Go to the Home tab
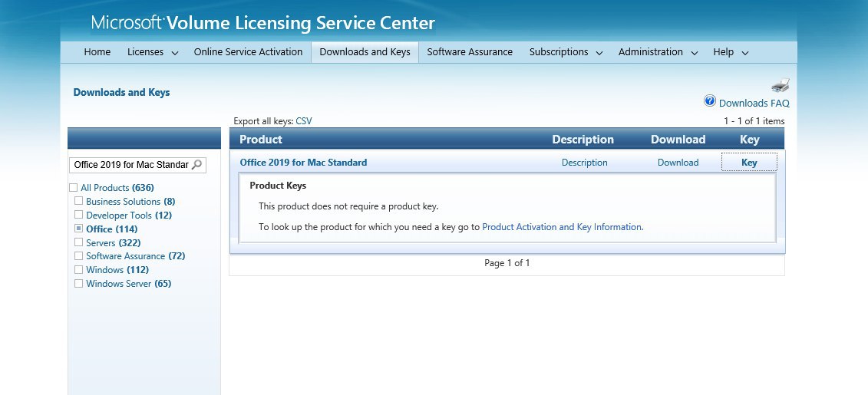Viewport: 868px width, 395px height. [x=97, y=52]
